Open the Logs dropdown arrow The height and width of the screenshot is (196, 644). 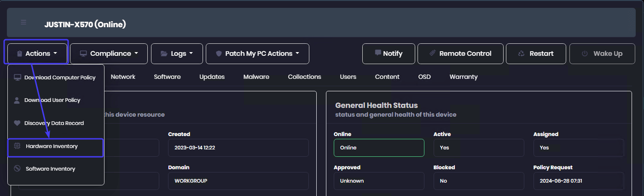click(x=191, y=53)
